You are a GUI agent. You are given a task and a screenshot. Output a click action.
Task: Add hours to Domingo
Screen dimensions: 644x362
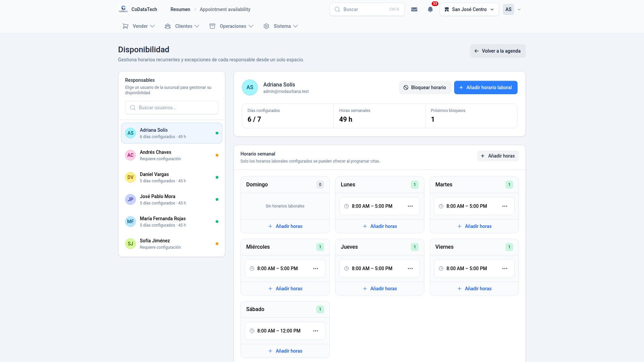[x=285, y=226]
